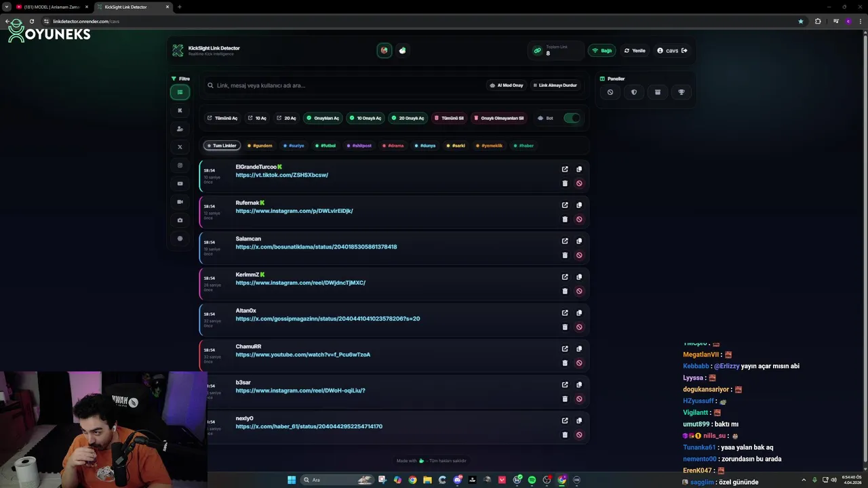The width and height of the screenshot is (868, 488).
Task: Bookmark this page with star icon
Action: click(801, 21)
